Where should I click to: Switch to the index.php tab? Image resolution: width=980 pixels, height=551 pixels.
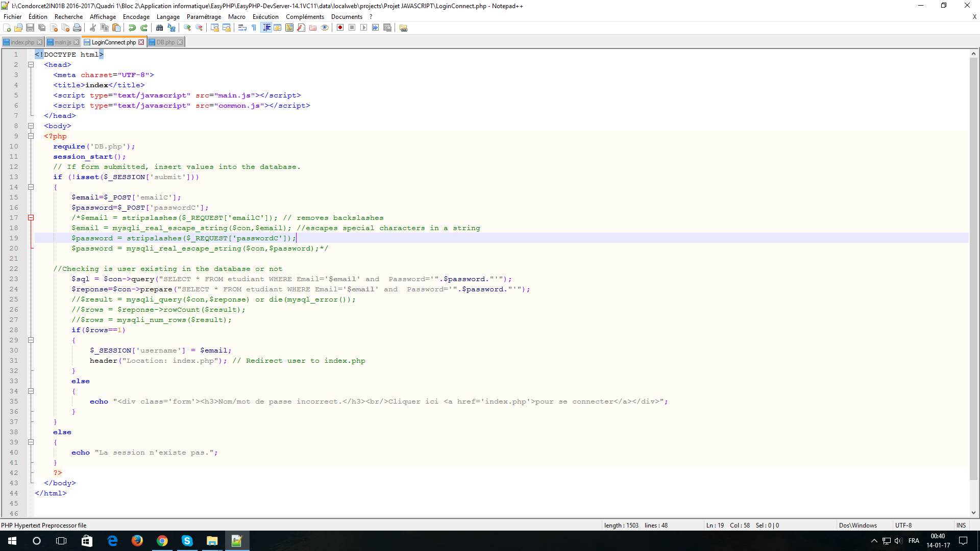(x=22, y=42)
